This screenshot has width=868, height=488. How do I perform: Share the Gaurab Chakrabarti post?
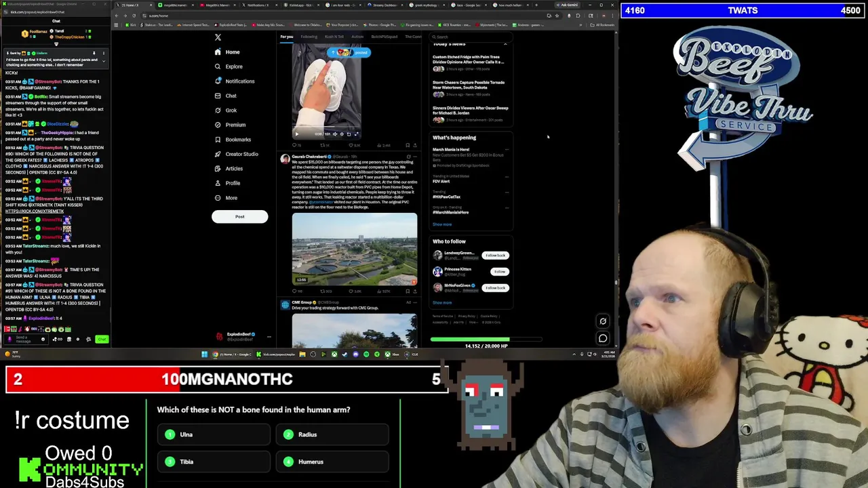(415, 291)
